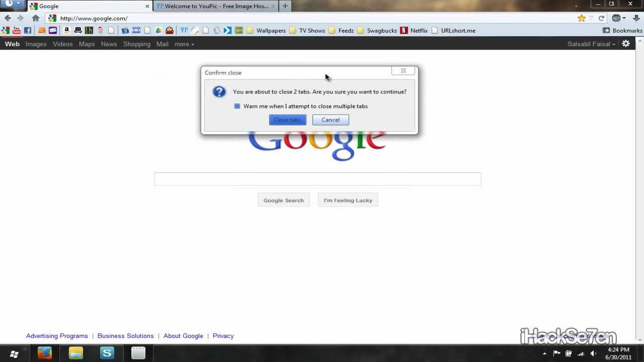644x362 pixels.
Task: Open the purple Yahoo mail bookmark icon
Action: [53, 30]
